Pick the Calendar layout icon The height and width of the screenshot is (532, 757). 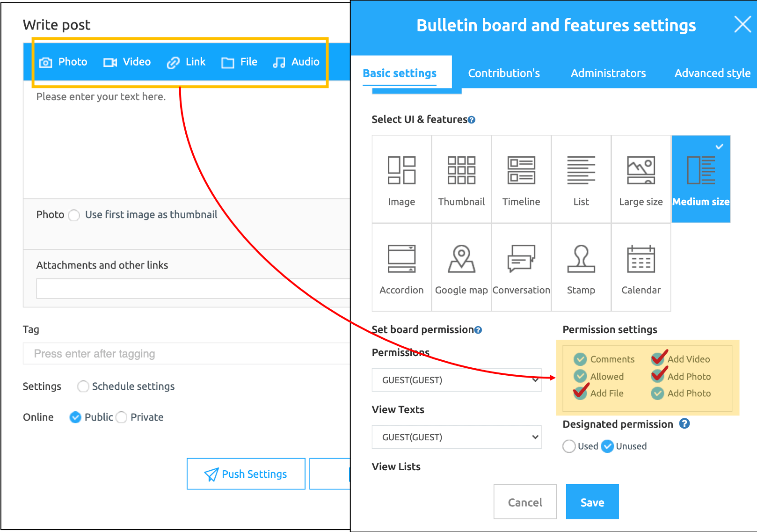tap(641, 259)
